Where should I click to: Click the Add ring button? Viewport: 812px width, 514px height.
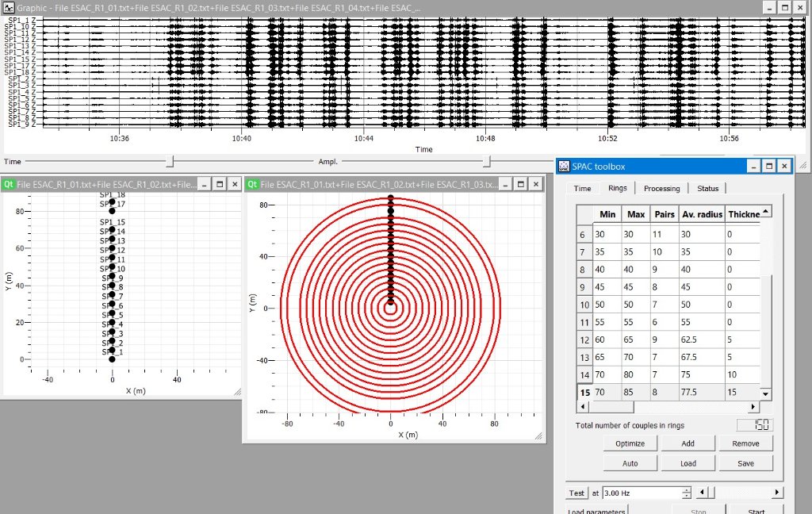coord(688,444)
